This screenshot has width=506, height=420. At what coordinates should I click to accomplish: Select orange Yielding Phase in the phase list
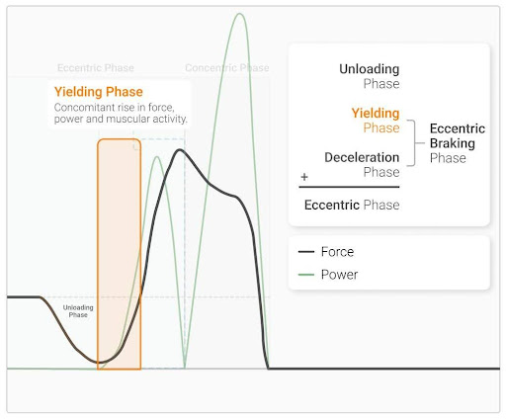click(x=376, y=121)
